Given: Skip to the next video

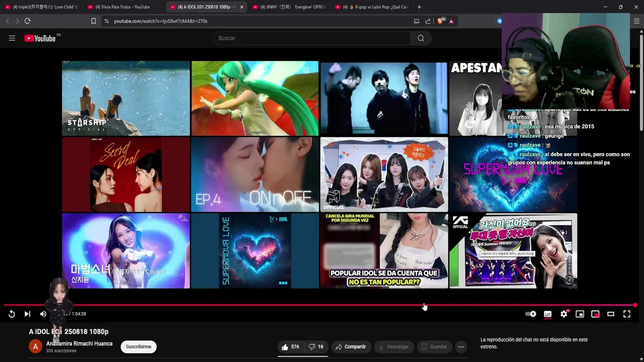Looking at the screenshot, I should click(x=27, y=314).
